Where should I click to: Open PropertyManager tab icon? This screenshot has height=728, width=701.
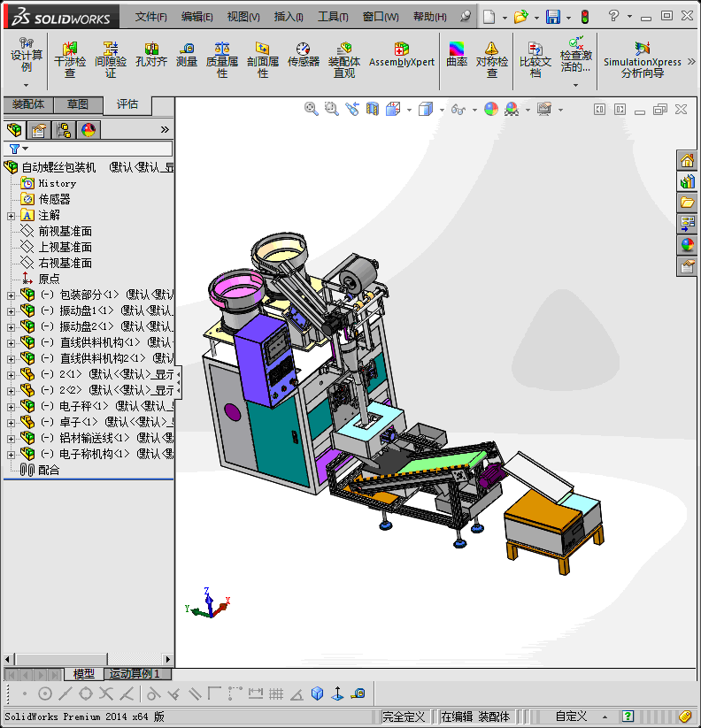(39, 130)
